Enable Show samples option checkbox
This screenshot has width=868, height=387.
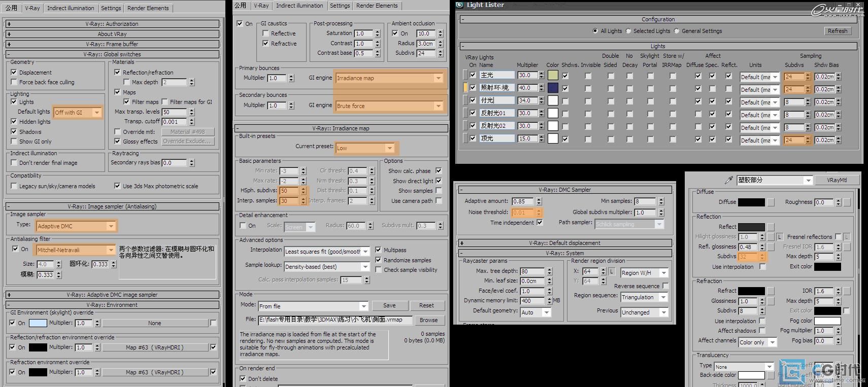[x=439, y=191]
